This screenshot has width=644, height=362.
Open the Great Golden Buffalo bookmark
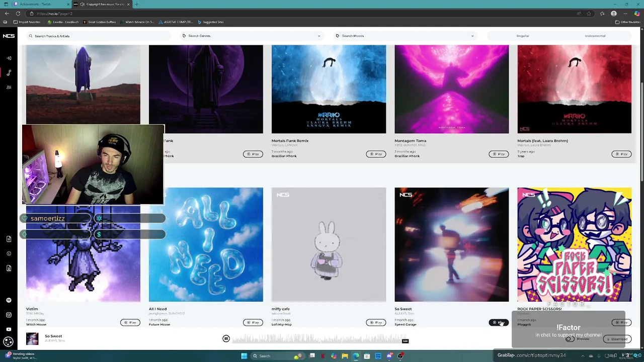coord(99,22)
